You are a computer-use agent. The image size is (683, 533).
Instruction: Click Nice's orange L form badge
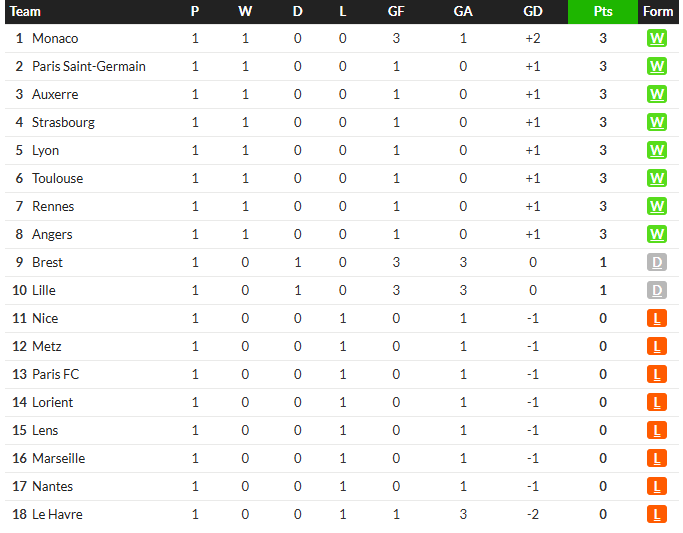pos(656,318)
